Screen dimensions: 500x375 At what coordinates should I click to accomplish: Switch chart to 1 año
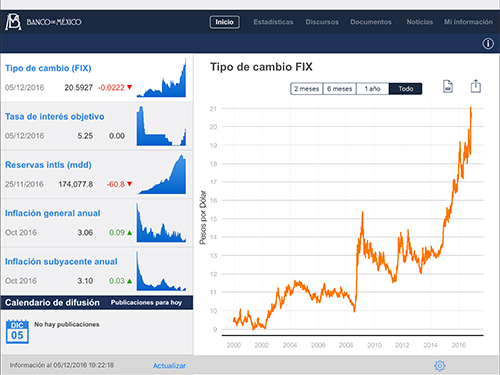(x=372, y=89)
